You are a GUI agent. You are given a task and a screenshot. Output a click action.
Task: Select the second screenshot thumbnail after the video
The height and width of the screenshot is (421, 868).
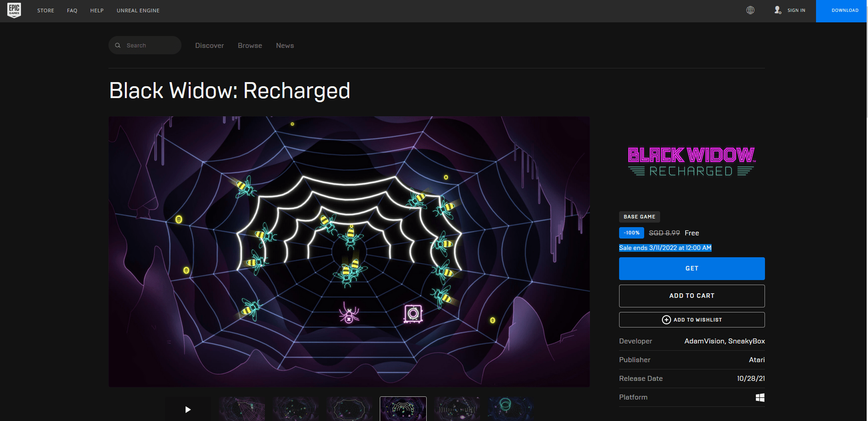point(296,409)
